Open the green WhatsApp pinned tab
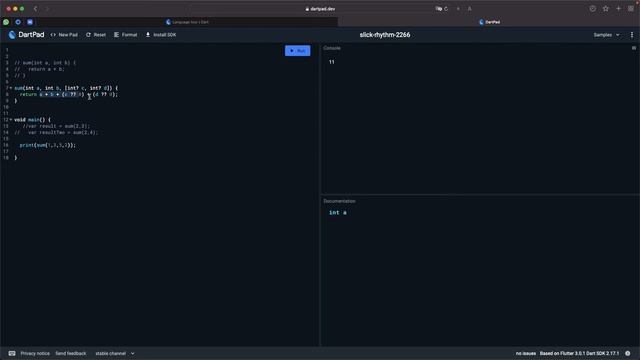Image resolution: width=640 pixels, height=360 pixels. [x=6, y=22]
